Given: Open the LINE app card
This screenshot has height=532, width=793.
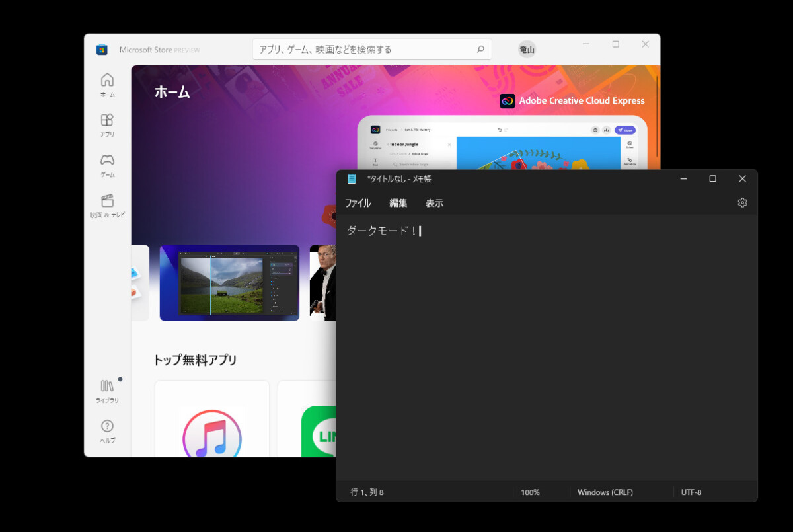Looking at the screenshot, I should pos(307,418).
